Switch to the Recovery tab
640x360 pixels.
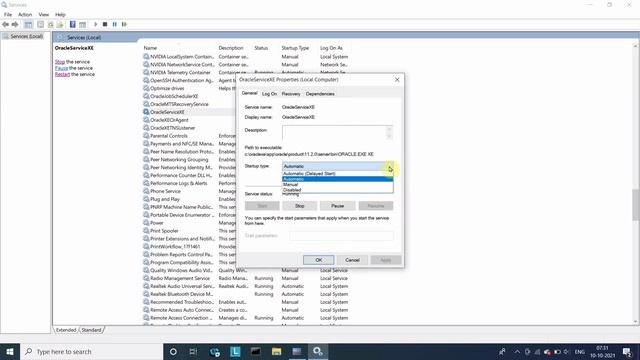tap(291, 94)
